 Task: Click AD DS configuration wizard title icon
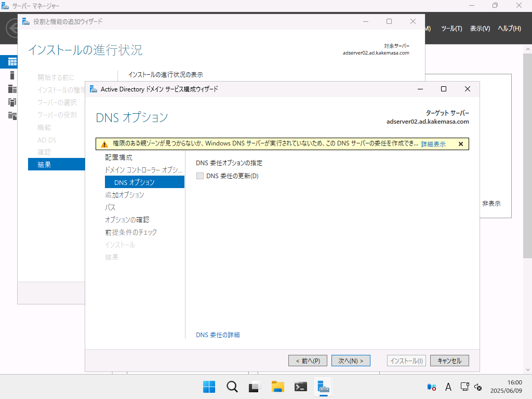pos(94,89)
